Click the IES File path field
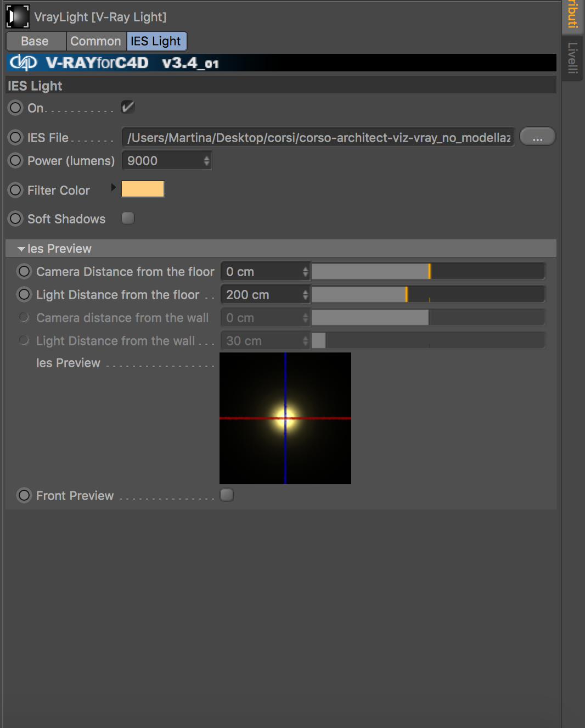The height and width of the screenshot is (728, 585). pyautogui.click(x=318, y=137)
